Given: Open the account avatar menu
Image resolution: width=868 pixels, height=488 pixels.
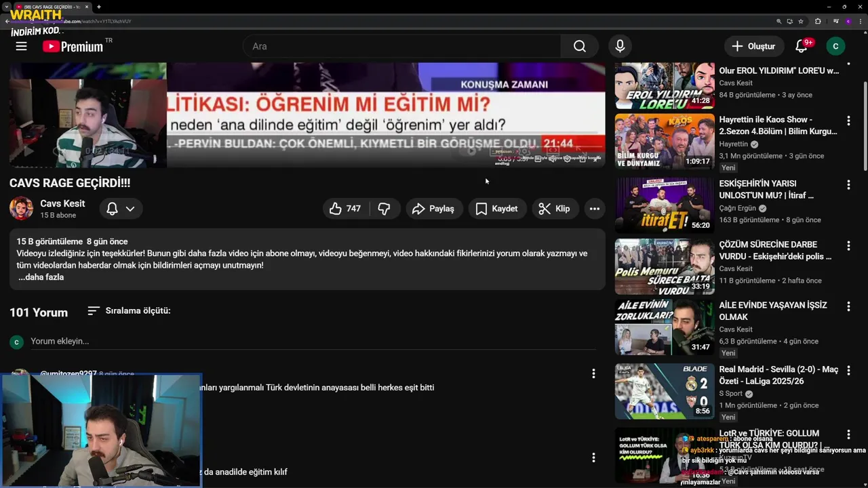Looking at the screenshot, I should (835, 46).
